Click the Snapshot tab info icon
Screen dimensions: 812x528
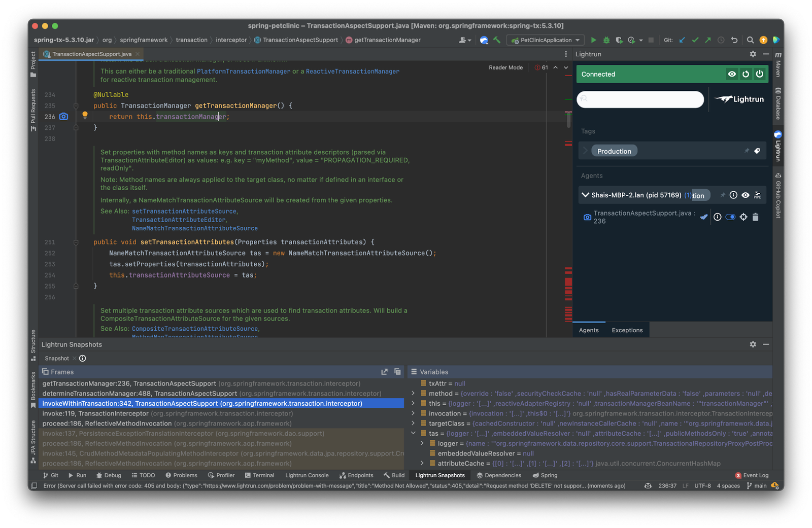point(83,359)
